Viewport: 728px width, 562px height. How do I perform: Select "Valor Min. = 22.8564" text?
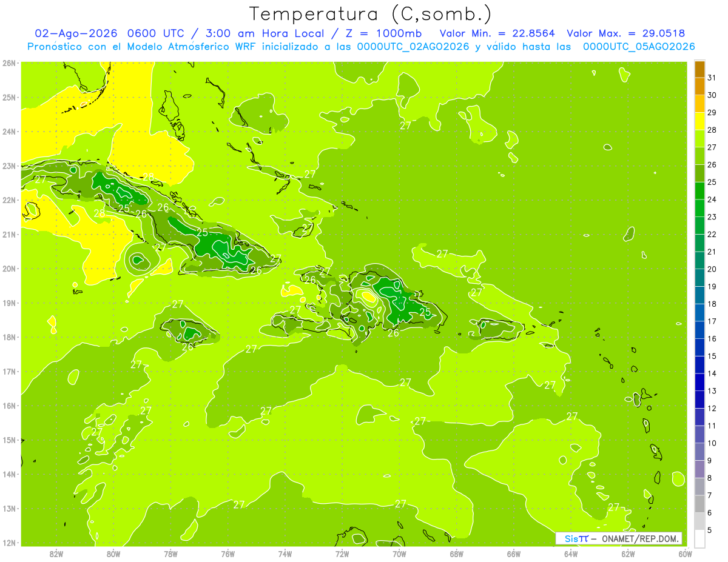[x=498, y=33]
